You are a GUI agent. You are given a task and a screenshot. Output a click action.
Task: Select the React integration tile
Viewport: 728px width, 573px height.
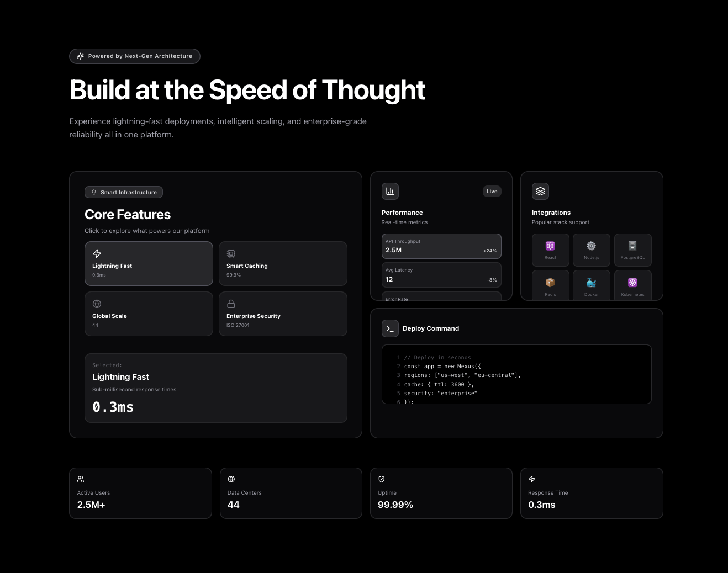point(551,250)
